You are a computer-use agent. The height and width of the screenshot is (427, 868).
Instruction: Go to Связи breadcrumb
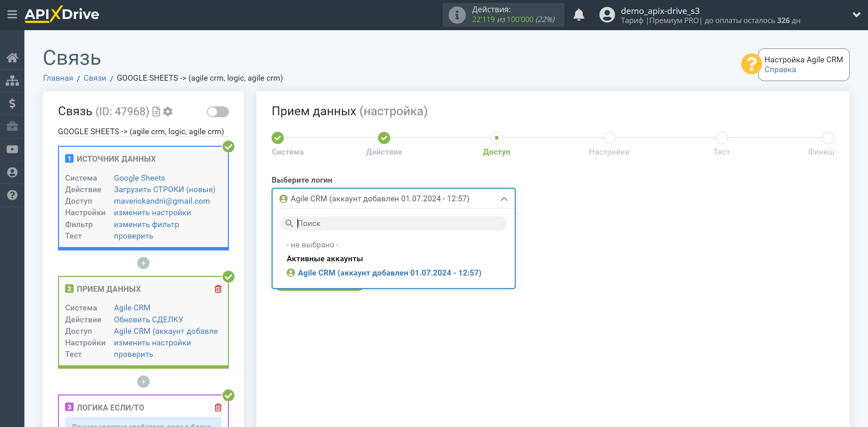[95, 78]
